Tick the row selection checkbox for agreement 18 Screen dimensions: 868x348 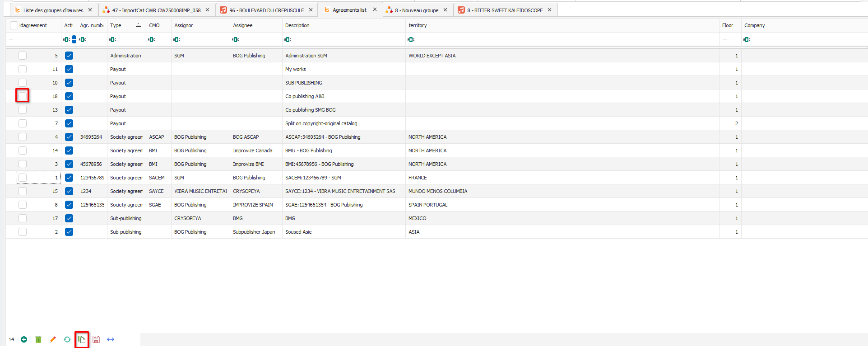pos(23,96)
